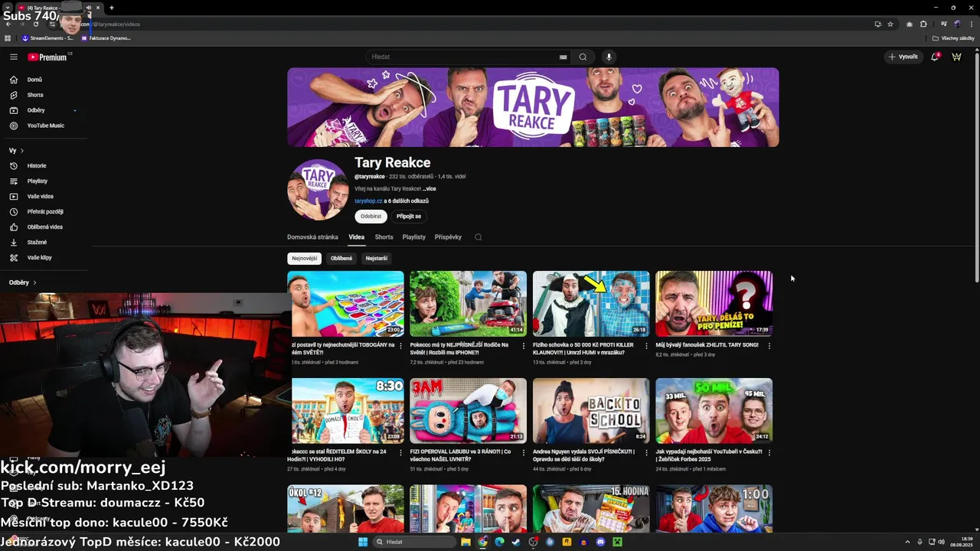
Task: Expand the Vy section chevron
Action: (x=22, y=151)
